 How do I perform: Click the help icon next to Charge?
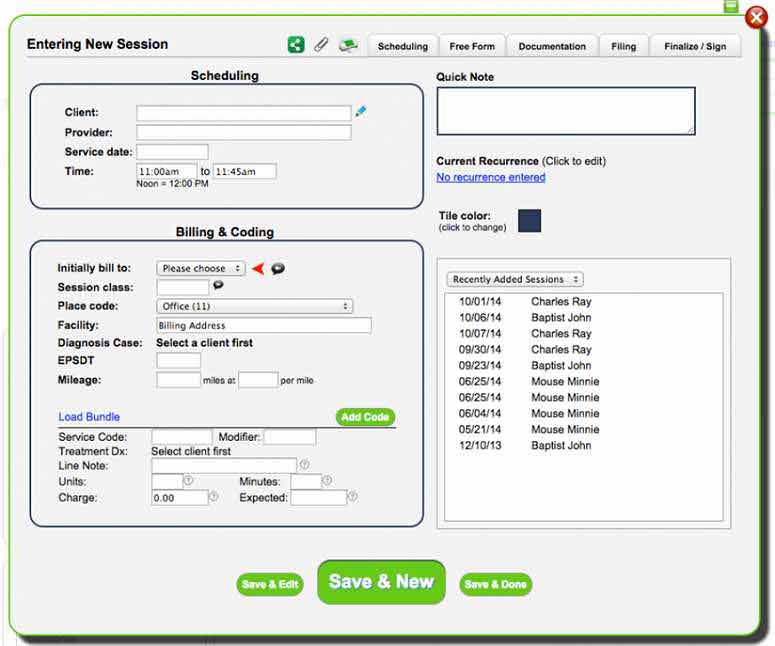(213, 497)
